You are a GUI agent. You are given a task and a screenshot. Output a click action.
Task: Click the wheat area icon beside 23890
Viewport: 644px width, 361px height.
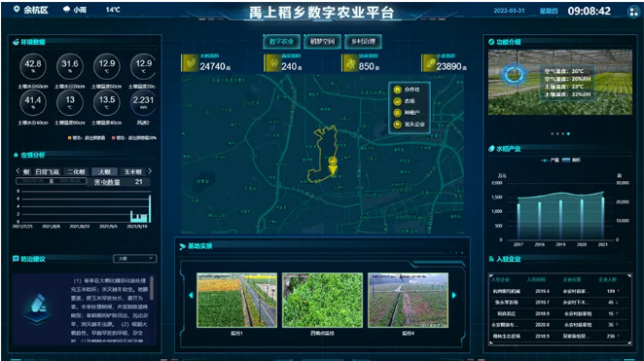[430, 63]
